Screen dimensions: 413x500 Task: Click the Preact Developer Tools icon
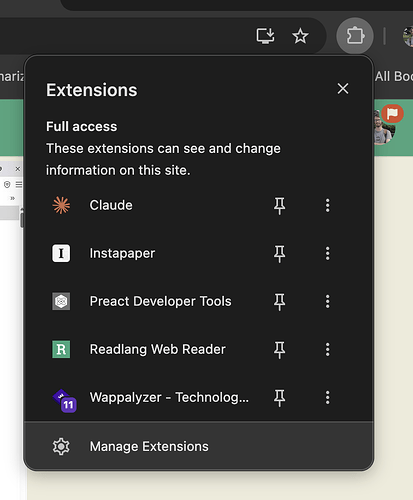pyautogui.click(x=61, y=301)
